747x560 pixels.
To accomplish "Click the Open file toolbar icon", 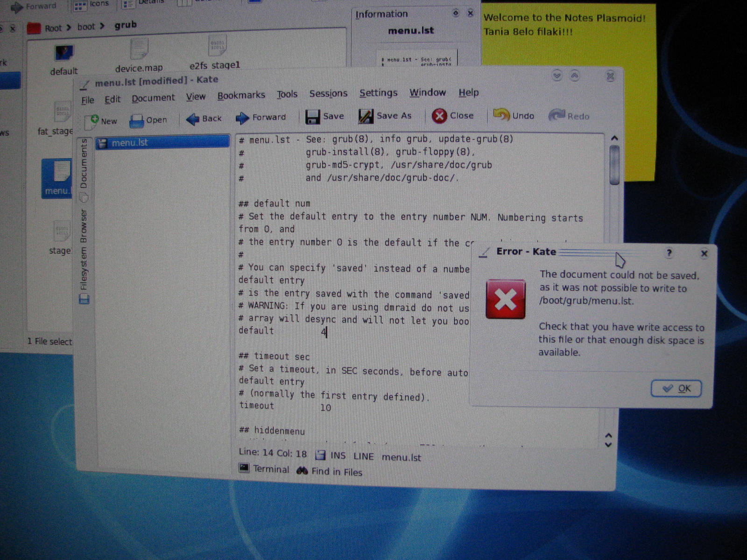I will [137, 121].
